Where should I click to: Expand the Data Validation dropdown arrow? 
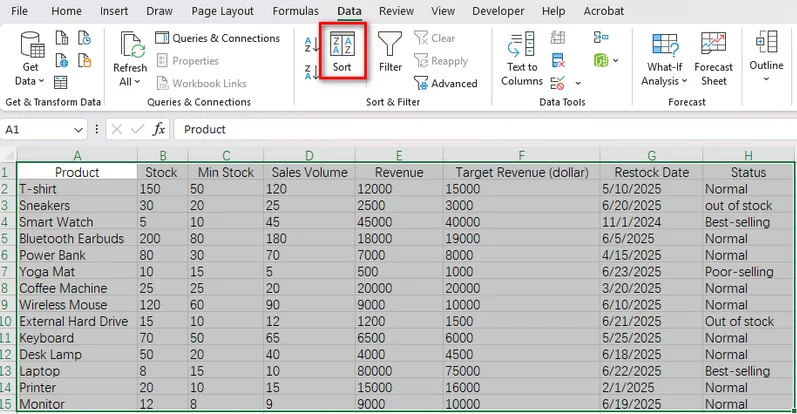[x=578, y=83]
